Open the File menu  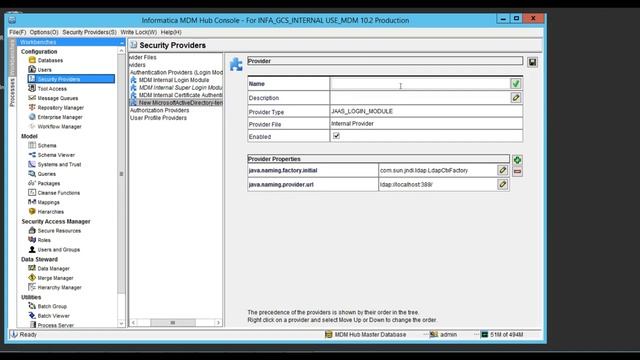click(x=18, y=32)
